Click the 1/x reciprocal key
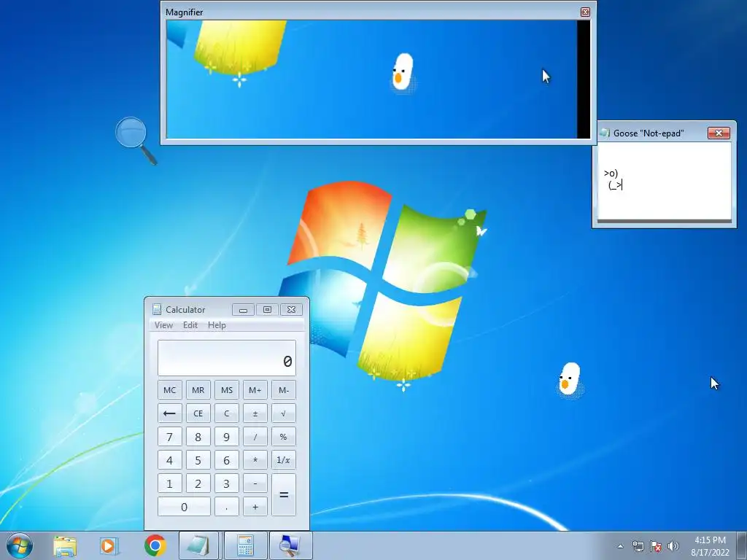This screenshot has width=747, height=560. point(284,460)
